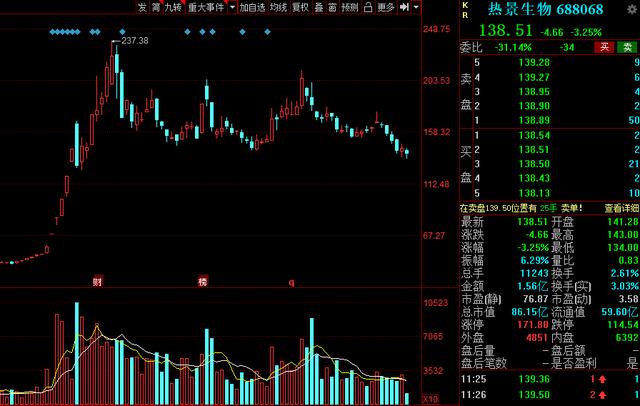
Task: Open the 预测 forecast tool
Action: [x=350, y=7]
